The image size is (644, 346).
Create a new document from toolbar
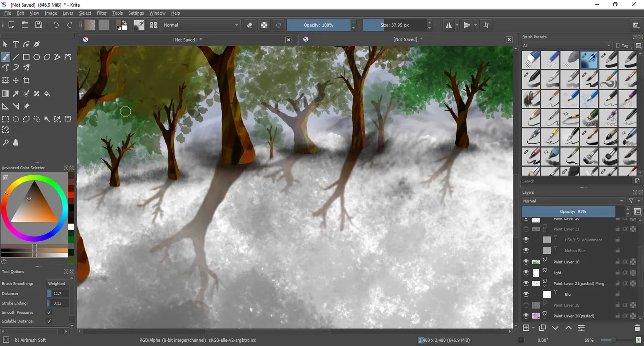(11, 25)
